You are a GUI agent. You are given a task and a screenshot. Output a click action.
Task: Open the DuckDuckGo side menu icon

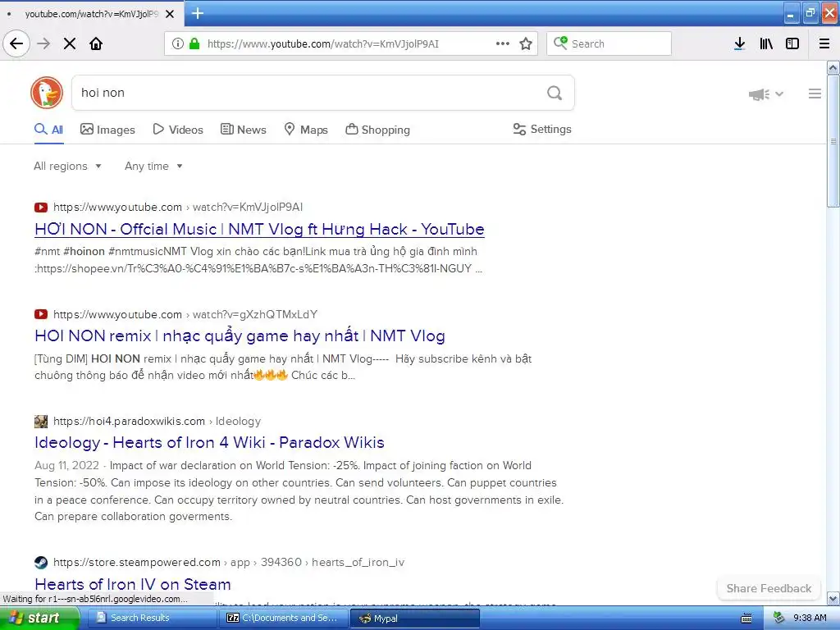tap(815, 94)
